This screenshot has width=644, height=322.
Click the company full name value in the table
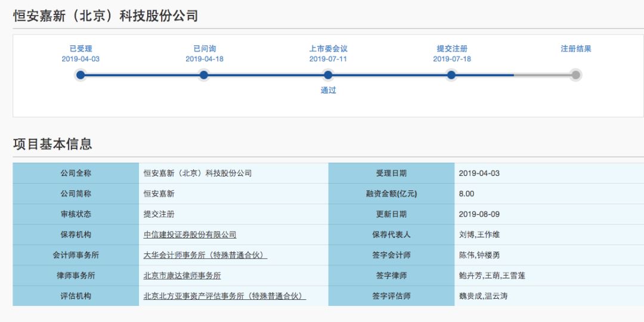point(197,174)
